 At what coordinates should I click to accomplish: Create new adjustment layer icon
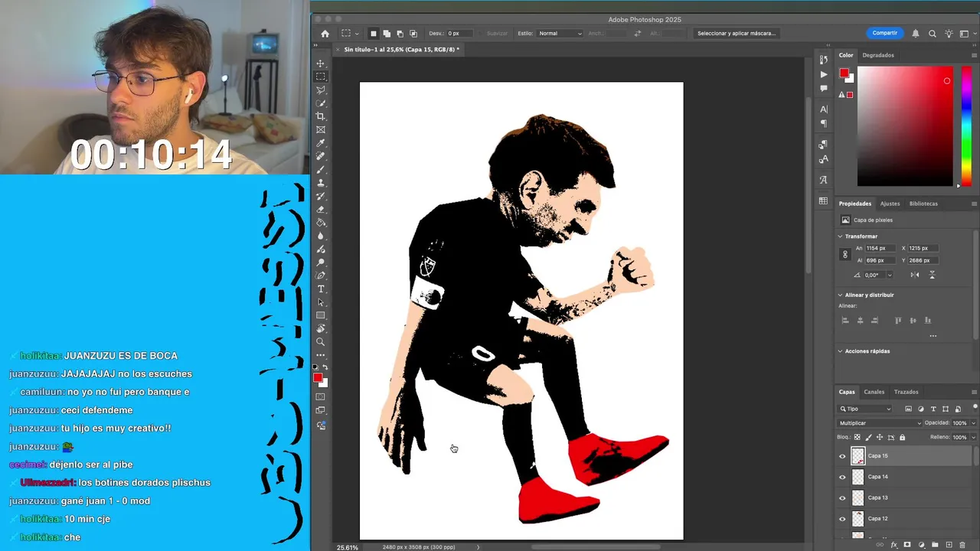(921, 545)
